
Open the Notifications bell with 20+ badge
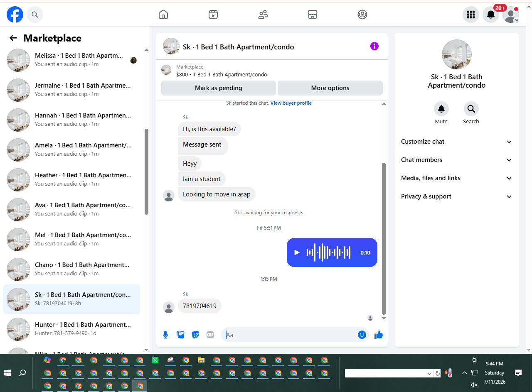point(491,15)
